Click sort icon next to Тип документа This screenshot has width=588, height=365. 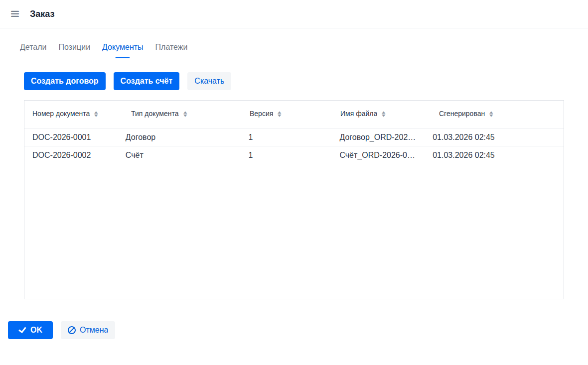coord(185,114)
